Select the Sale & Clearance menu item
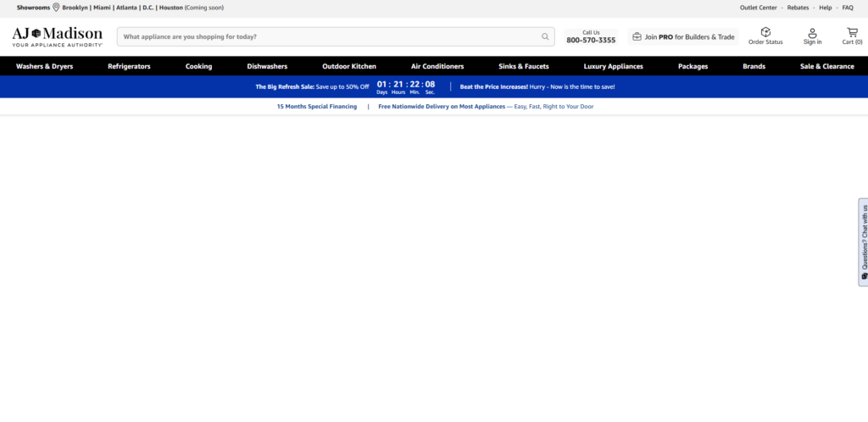Viewport: 868px width, 422px height. 826,66
